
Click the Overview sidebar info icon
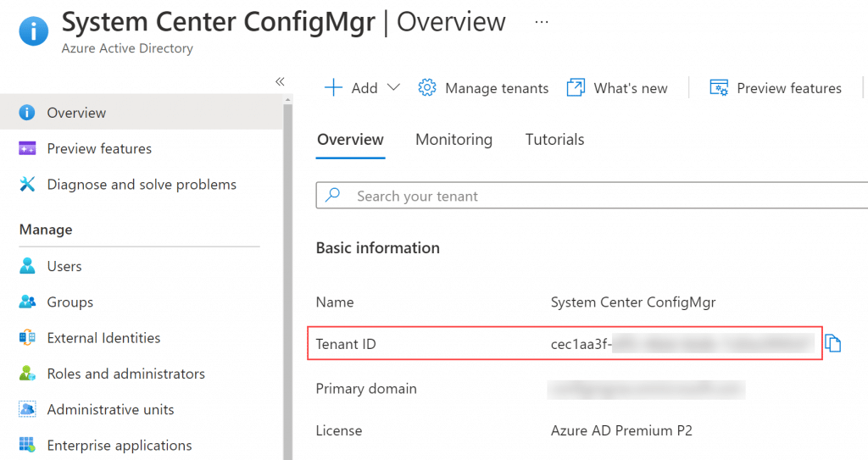click(x=27, y=113)
